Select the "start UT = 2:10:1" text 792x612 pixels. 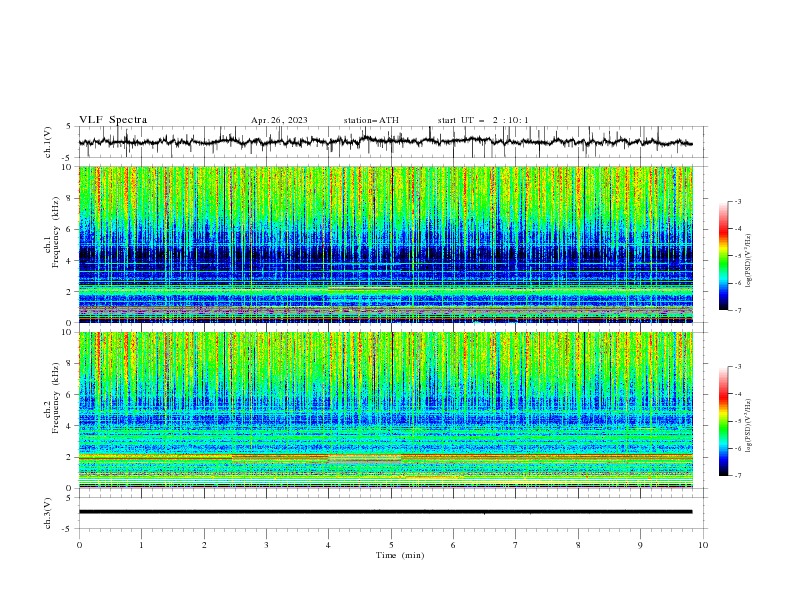[x=483, y=120]
